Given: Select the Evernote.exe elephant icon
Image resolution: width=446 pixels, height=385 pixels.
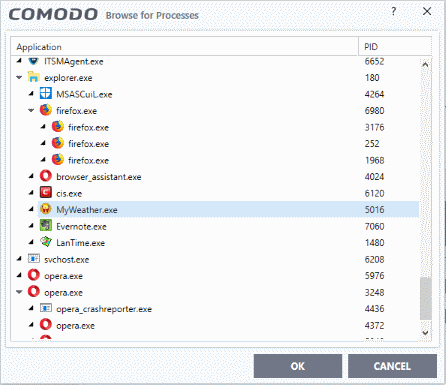Looking at the screenshot, I should [46, 226].
